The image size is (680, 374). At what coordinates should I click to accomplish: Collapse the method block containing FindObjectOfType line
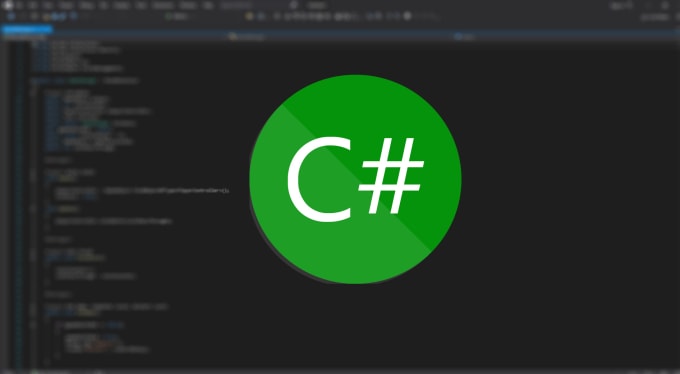coord(33,178)
